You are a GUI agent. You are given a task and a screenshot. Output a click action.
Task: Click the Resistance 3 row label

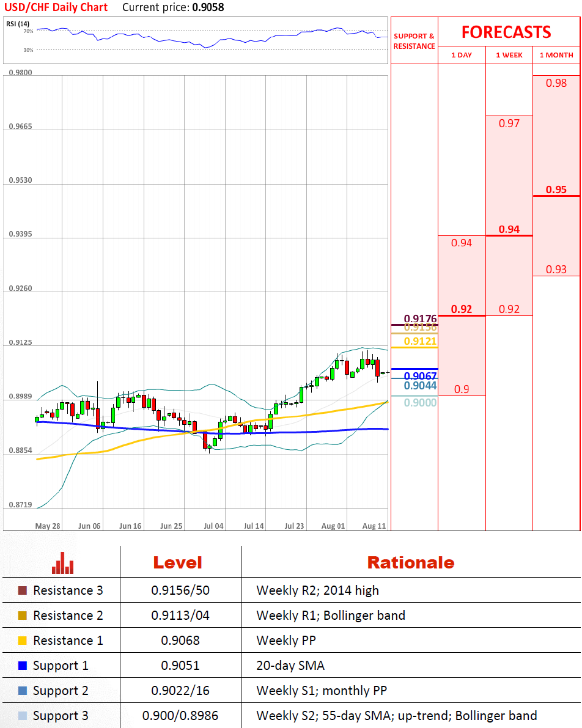(x=68, y=590)
